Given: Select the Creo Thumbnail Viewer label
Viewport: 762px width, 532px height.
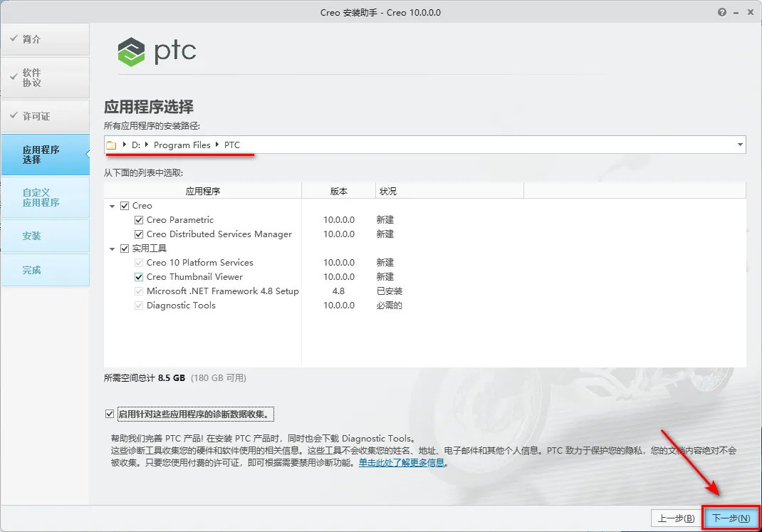Looking at the screenshot, I should point(194,277).
